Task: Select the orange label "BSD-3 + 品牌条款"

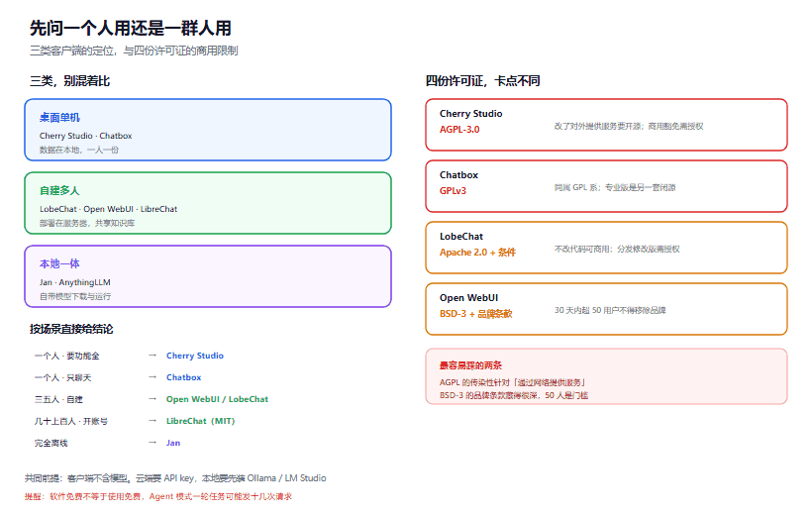Action: click(476, 314)
